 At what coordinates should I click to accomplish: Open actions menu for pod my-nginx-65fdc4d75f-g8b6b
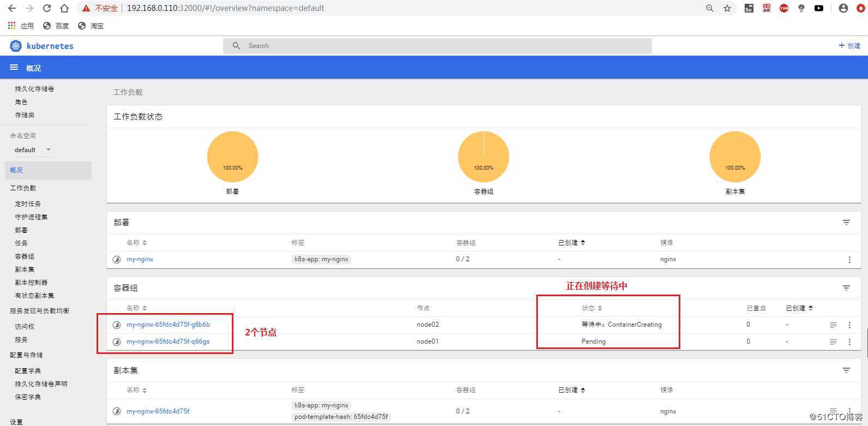tap(849, 325)
